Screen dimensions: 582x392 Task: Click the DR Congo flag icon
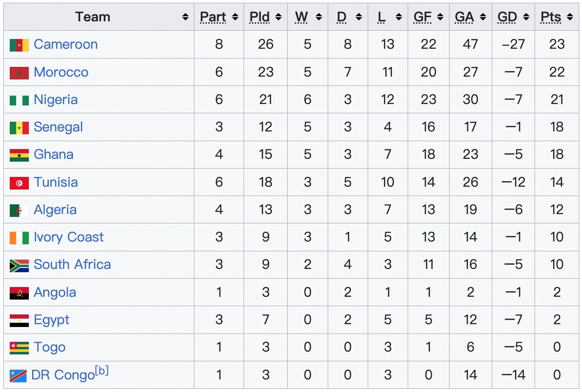pyautogui.click(x=18, y=375)
